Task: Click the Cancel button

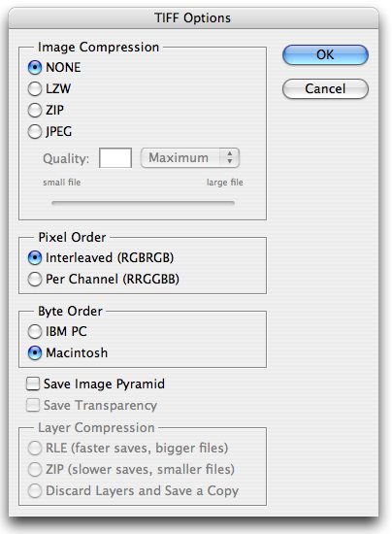Action: click(x=325, y=89)
